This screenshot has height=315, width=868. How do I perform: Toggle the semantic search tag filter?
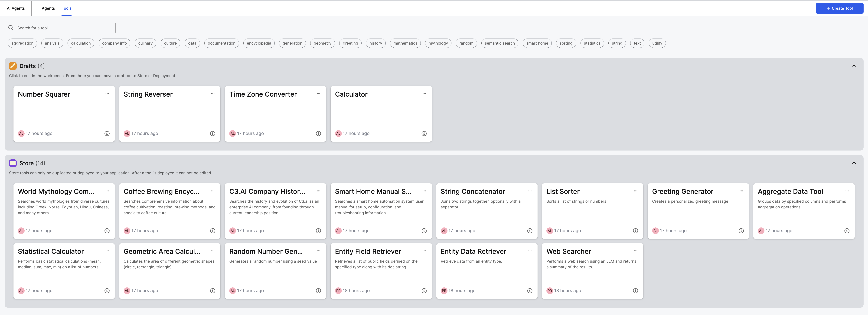point(500,43)
